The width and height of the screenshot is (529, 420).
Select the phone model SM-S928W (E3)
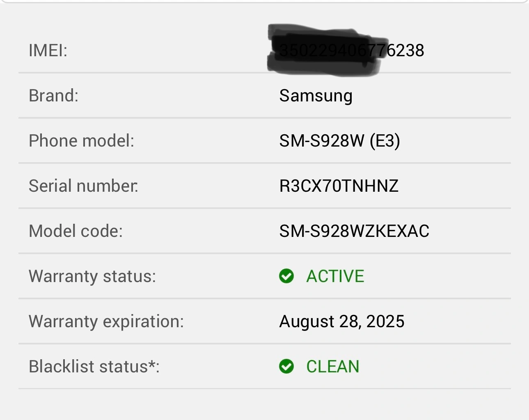click(339, 141)
